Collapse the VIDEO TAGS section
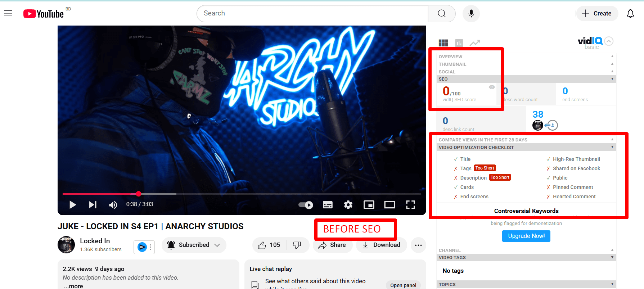Image resolution: width=644 pixels, height=289 pixels. tap(526, 257)
